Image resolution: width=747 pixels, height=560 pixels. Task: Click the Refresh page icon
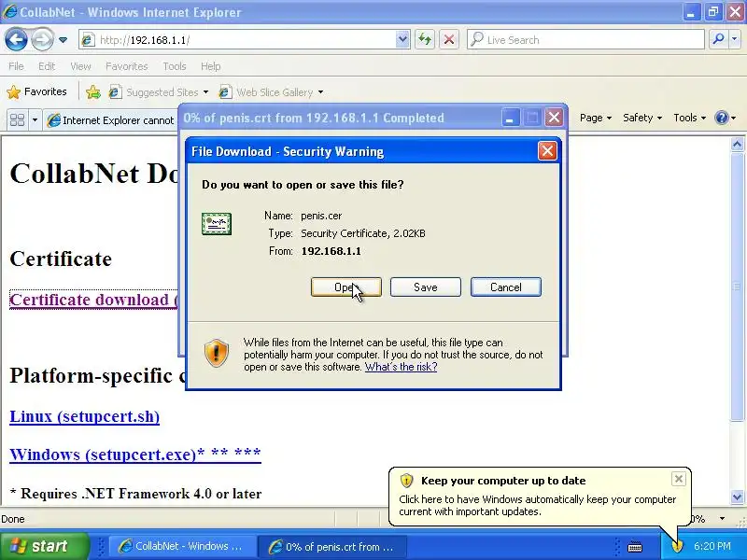click(425, 40)
